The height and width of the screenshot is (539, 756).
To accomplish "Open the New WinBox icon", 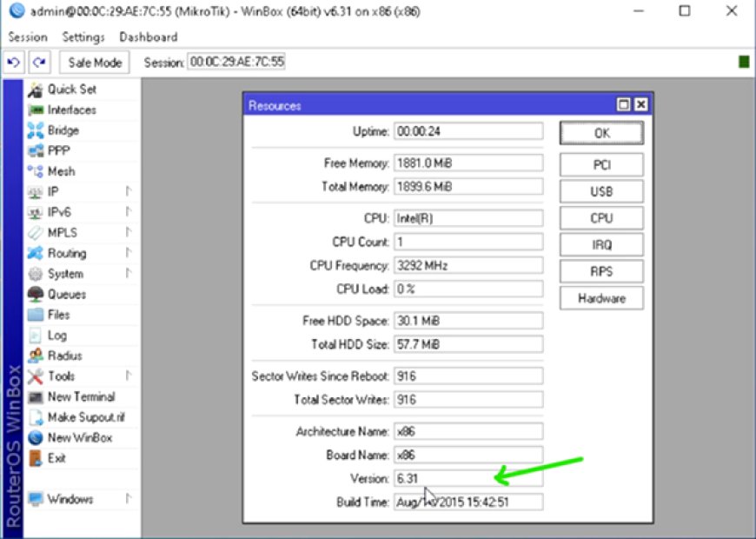I will coord(36,438).
